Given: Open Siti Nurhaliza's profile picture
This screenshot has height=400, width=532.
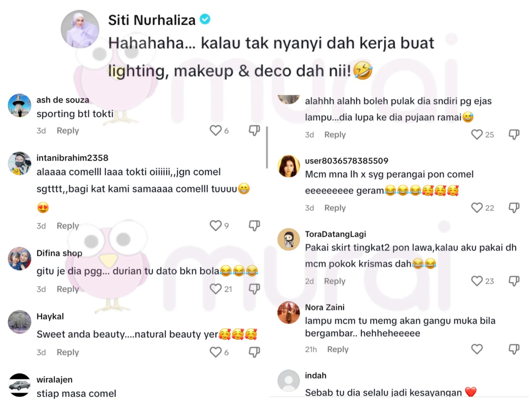Looking at the screenshot, I should [80, 29].
